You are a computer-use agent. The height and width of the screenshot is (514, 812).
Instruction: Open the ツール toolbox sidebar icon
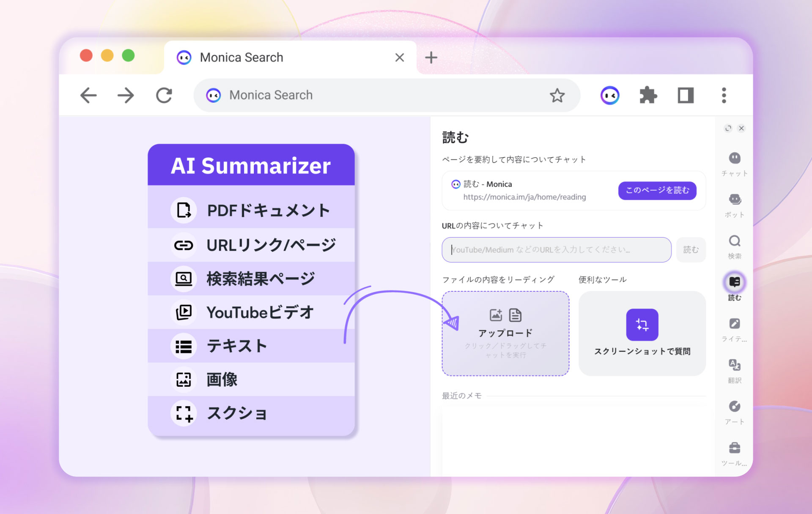[x=735, y=448]
